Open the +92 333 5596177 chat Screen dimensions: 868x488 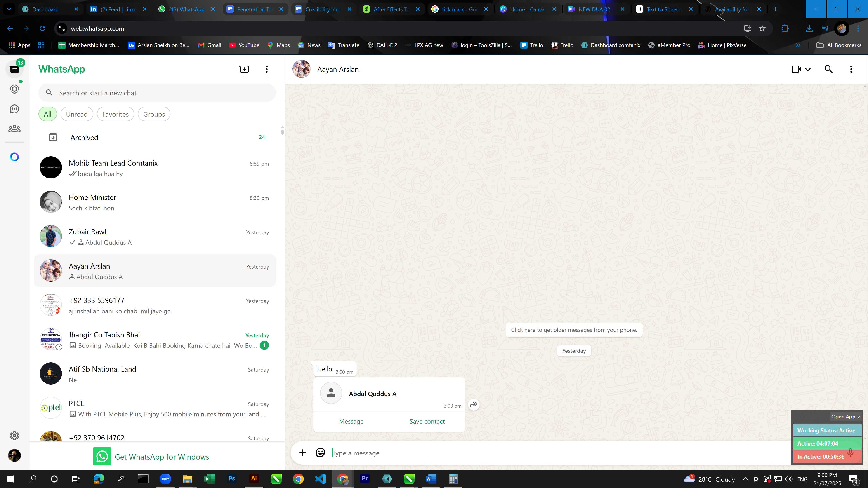click(x=155, y=305)
